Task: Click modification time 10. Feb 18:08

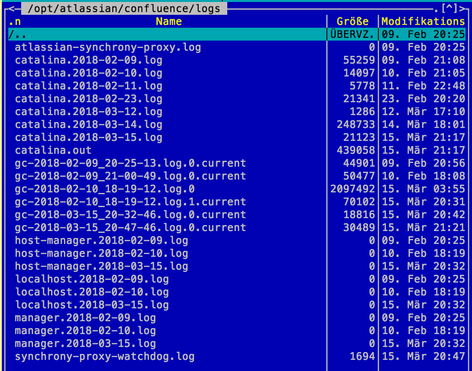Action: click(423, 176)
